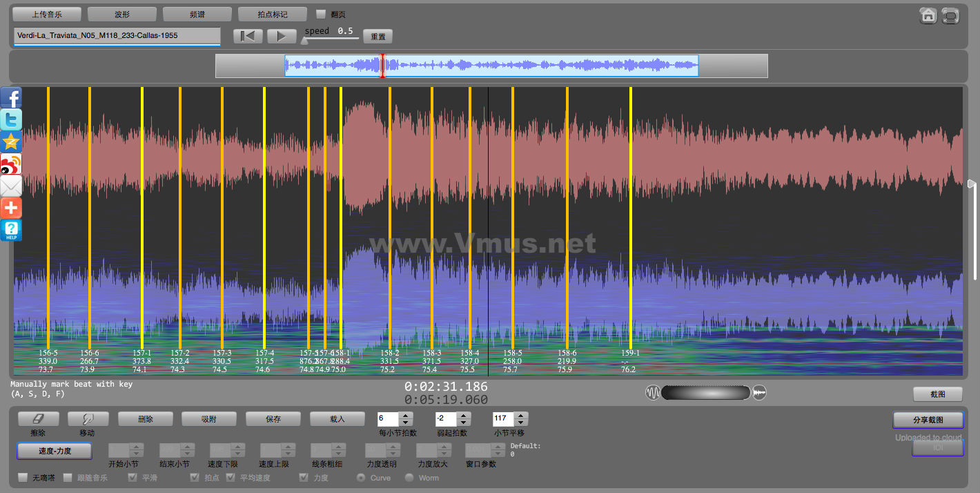Open the blue HELP question mark icon
The image size is (980, 493).
point(11,230)
